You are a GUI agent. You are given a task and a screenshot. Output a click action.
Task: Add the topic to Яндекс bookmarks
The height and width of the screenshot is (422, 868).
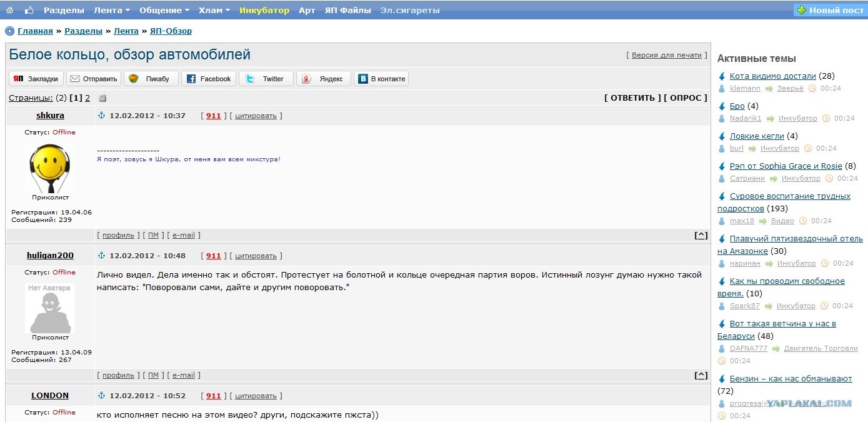[323, 79]
